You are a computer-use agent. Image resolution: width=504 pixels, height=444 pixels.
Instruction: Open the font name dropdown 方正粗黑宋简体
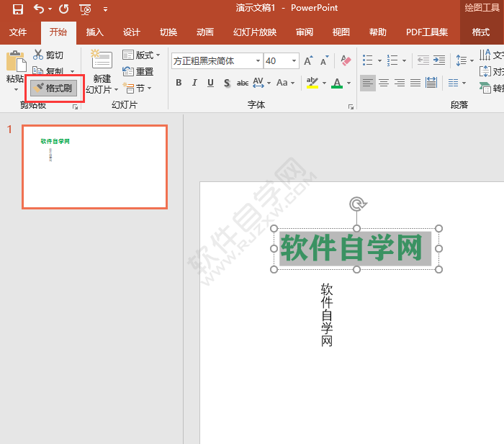click(x=258, y=61)
